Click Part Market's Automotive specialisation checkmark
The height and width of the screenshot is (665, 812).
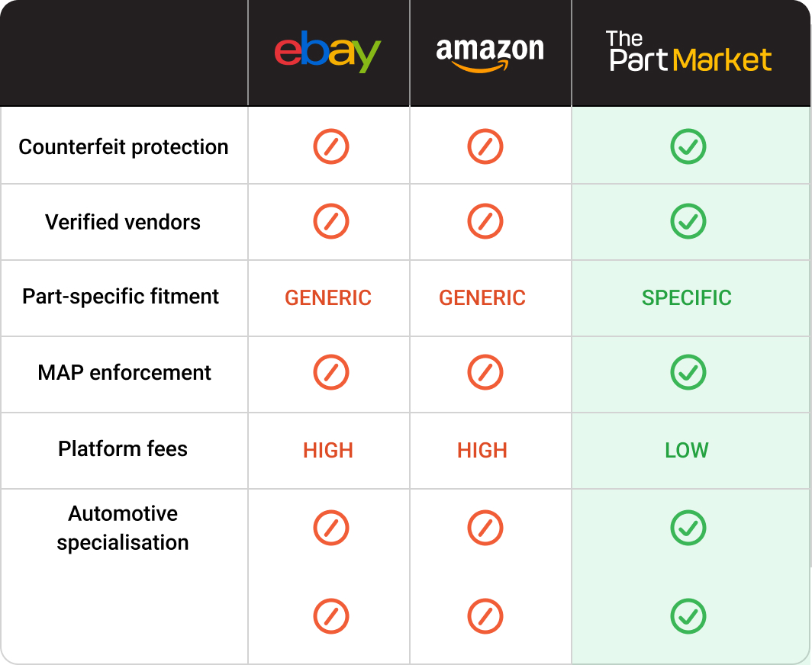click(688, 528)
